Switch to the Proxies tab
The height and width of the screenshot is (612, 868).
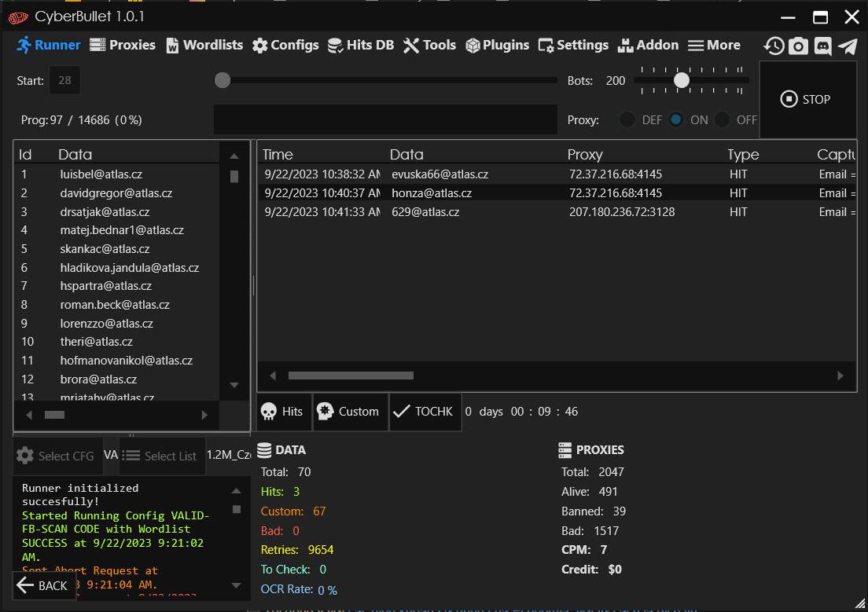point(123,45)
